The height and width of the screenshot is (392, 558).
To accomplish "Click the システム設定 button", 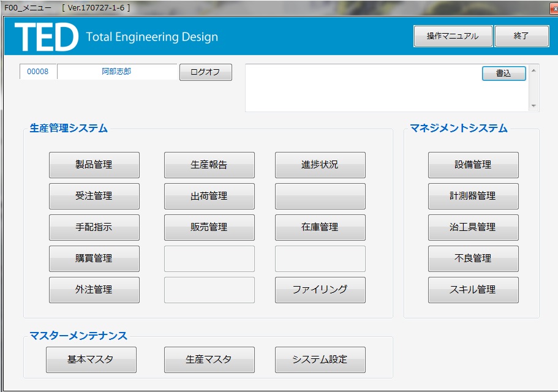I will 320,360.
